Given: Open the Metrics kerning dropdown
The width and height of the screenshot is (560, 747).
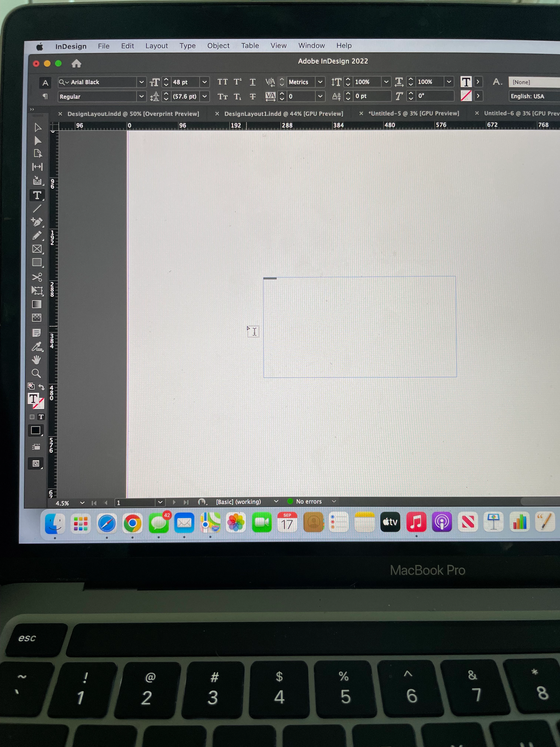Looking at the screenshot, I should [320, 82].
